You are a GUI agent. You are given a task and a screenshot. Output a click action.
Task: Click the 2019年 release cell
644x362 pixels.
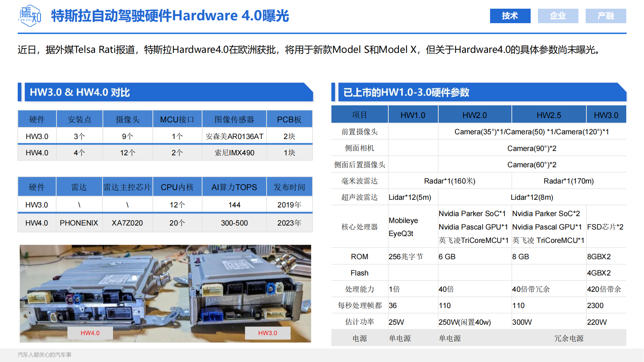click(289, 205)
